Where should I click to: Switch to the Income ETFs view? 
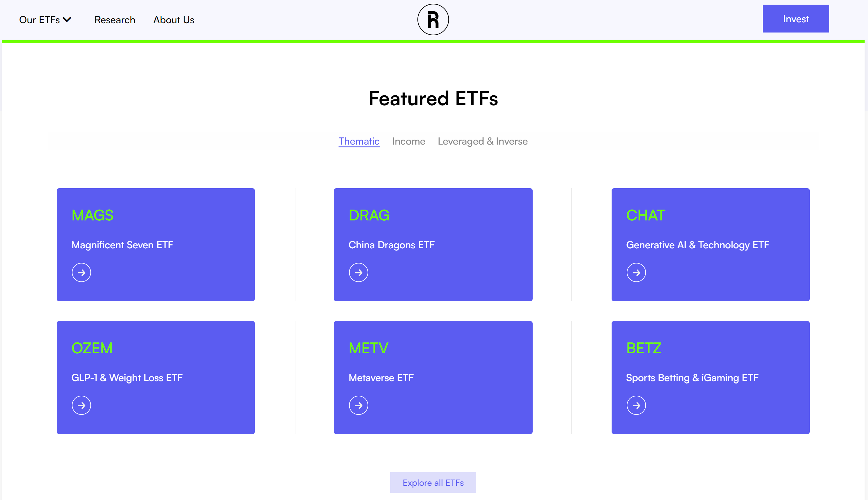click(408, 141)
